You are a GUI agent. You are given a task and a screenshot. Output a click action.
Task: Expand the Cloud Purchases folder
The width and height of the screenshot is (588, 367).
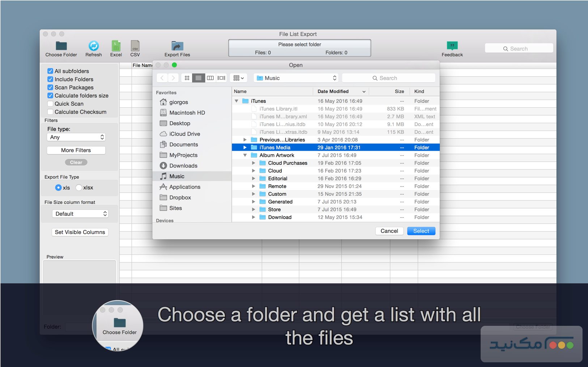[x=253, y=163]
